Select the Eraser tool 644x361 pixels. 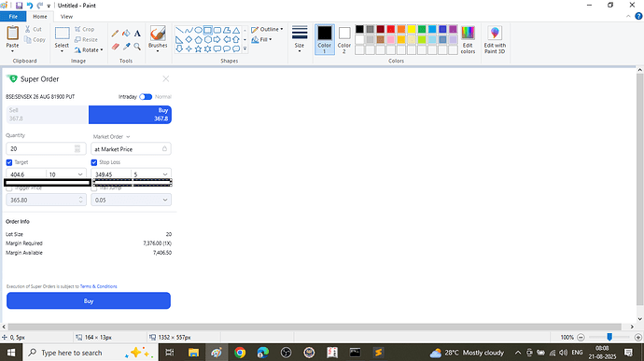pos(115,47)
